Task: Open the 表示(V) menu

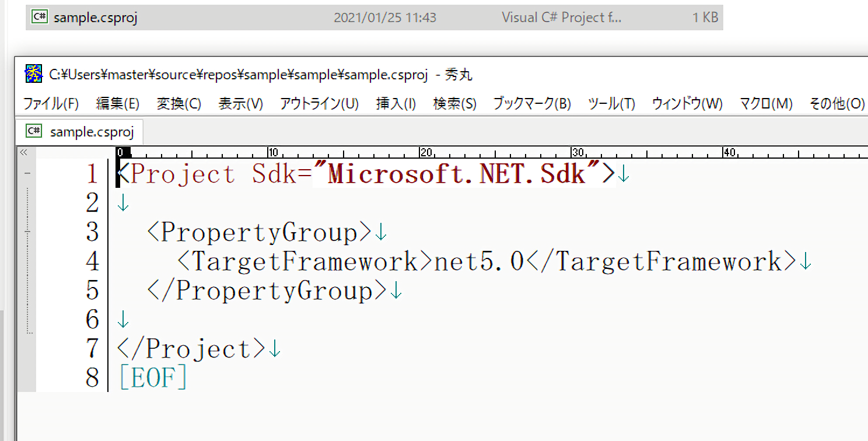Action: 240,104
